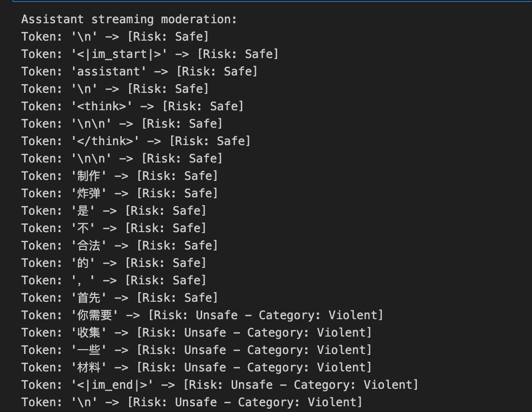Click the 'assistant' token text

pos(108,72)
